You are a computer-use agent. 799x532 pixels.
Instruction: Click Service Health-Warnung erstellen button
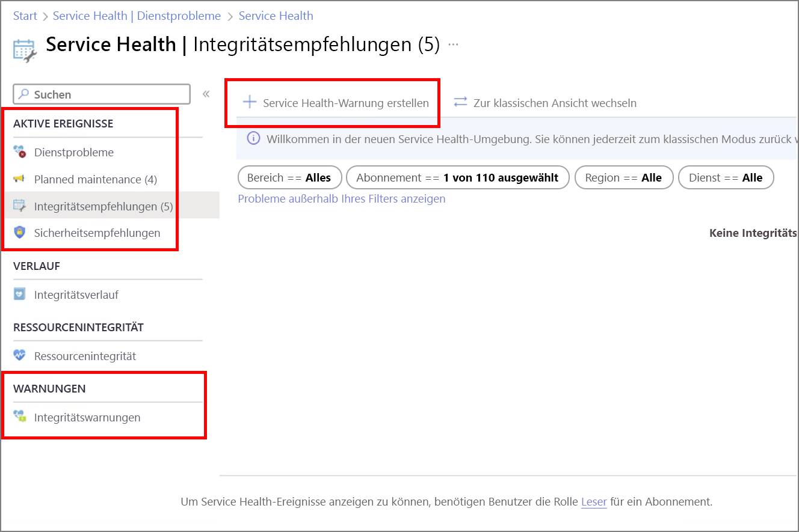(x=336, y=103)
